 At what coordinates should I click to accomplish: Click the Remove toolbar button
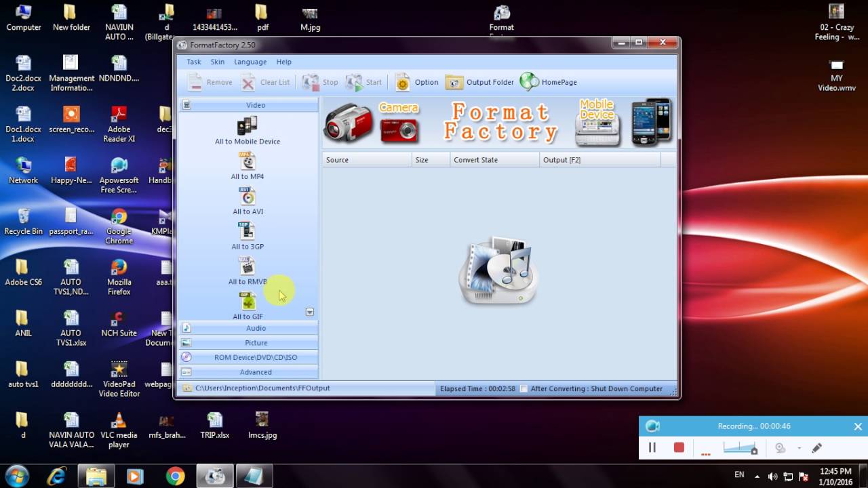(210, 82)
